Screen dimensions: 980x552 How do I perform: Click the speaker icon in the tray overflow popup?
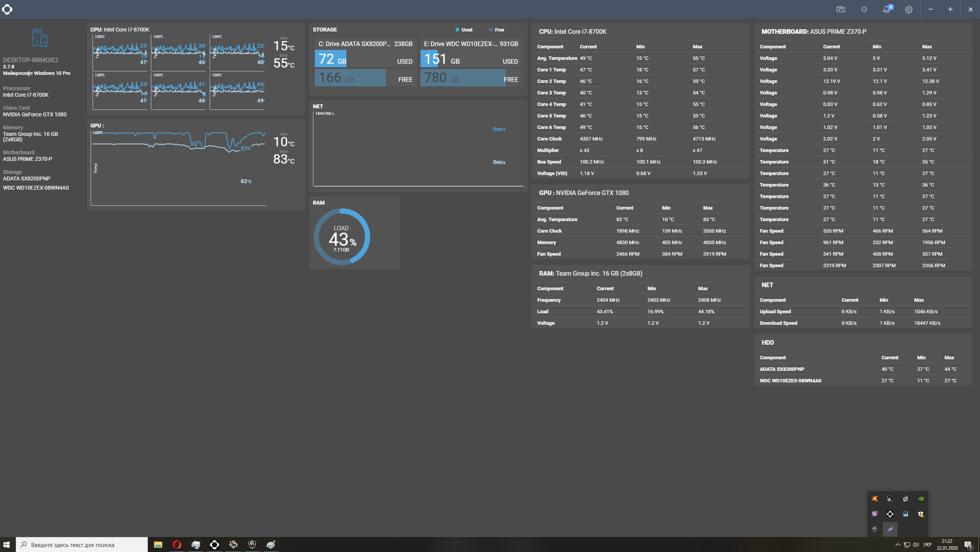pos(890,499)
